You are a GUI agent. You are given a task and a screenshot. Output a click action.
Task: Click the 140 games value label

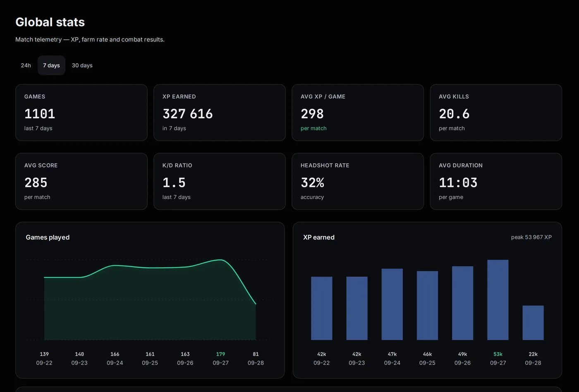pos(79,354)
